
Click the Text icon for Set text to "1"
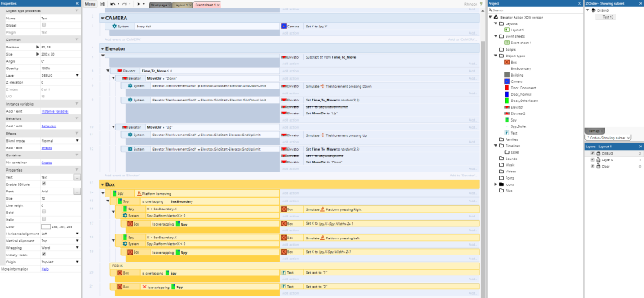coord(283,272)
